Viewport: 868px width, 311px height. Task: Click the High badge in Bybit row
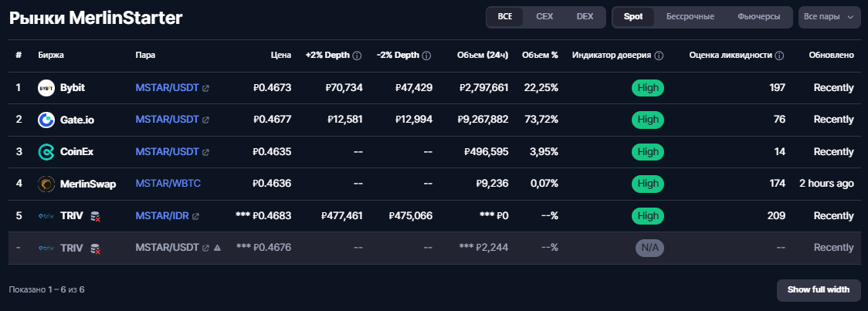pyautogui.click(x=648, y=87)
